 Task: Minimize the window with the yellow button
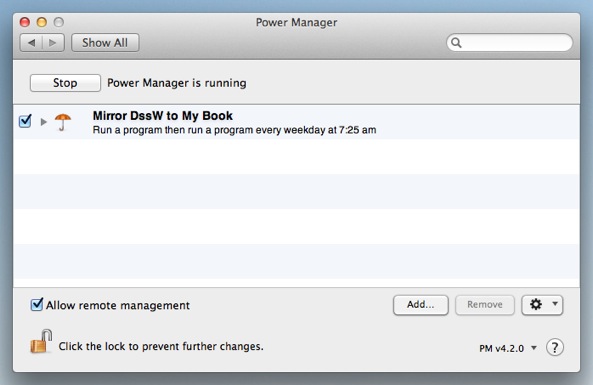coord(42,22)
